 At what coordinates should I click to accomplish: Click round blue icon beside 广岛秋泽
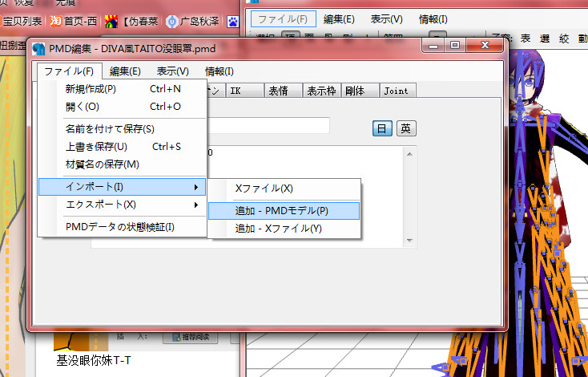[171, 22]
